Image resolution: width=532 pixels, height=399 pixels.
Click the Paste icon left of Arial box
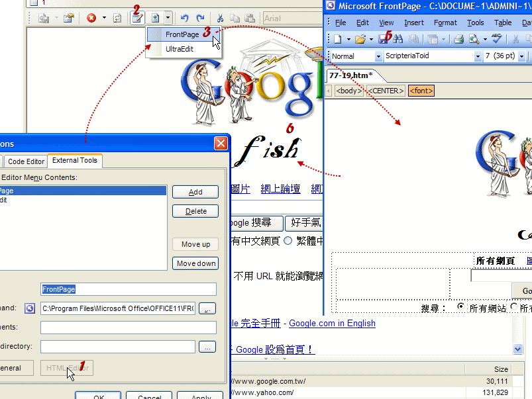(250, 18)
